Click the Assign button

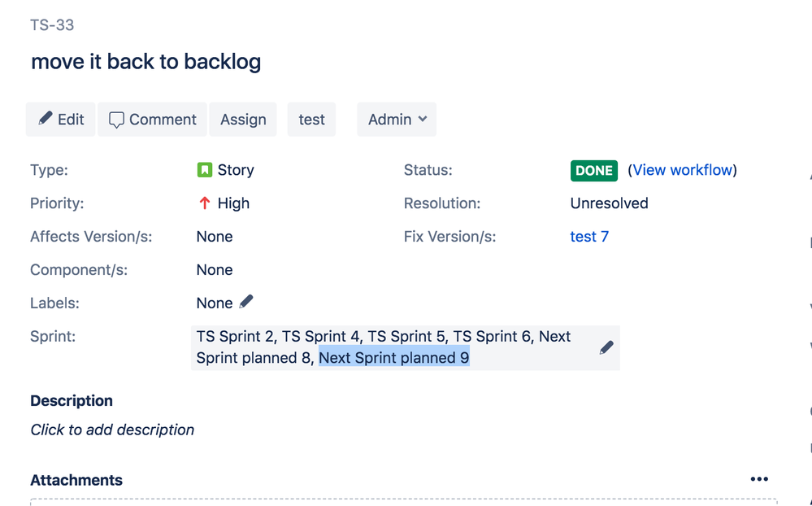(x=243, y=119)
